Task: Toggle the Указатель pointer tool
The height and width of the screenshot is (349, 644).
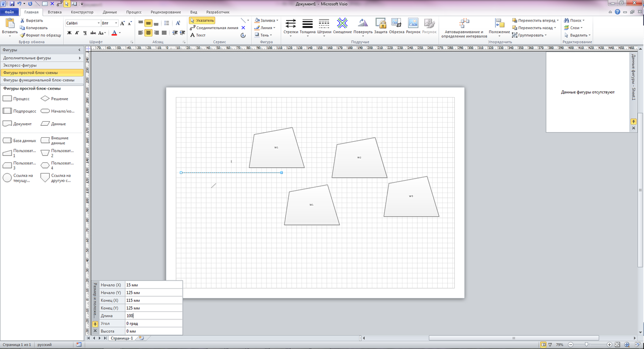Action: (x=202, y=20)
